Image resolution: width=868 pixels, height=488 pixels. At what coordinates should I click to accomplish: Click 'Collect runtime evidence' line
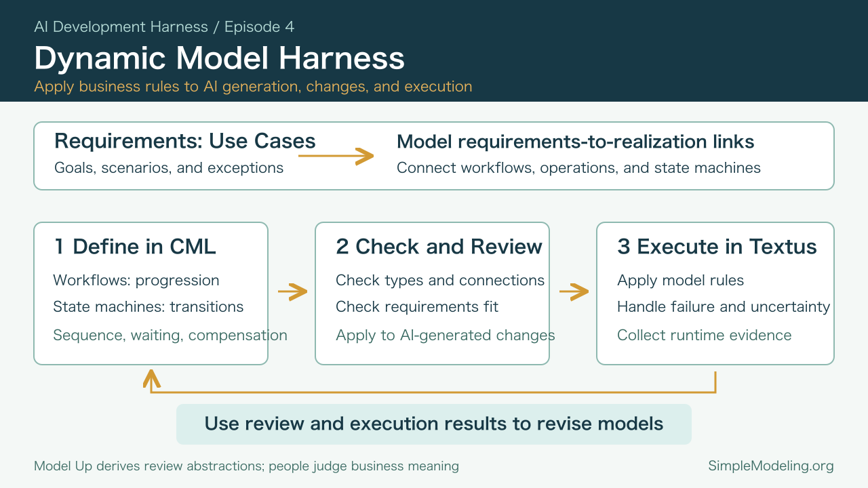pyautogui.click(x=705, y=335)
